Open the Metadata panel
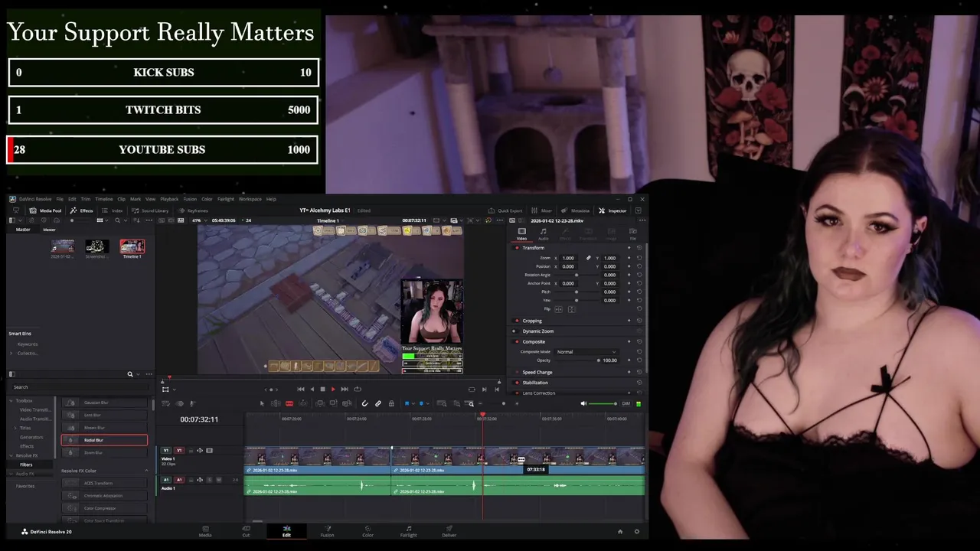The width and height of the screenshot is (980, 551). (x=576, y=210)
